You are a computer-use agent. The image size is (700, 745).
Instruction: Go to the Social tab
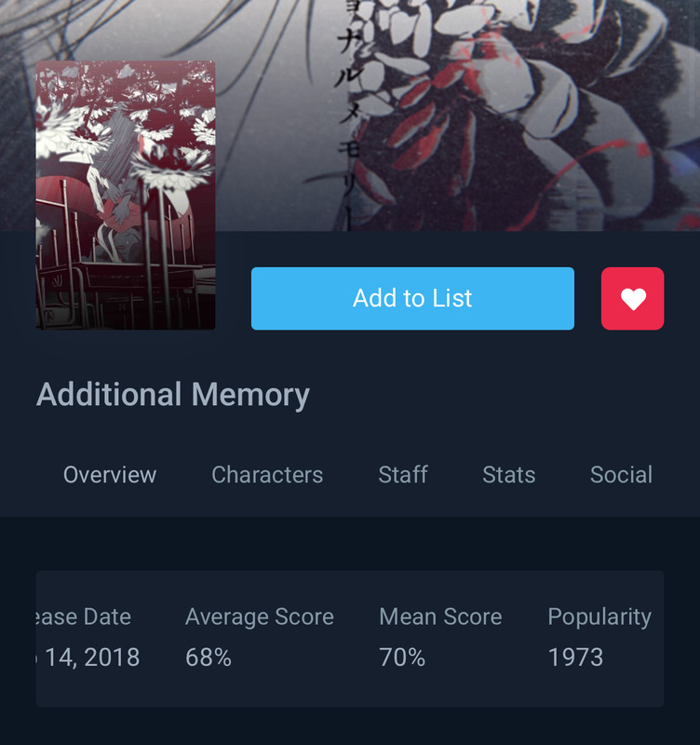[x=621, y=475]
